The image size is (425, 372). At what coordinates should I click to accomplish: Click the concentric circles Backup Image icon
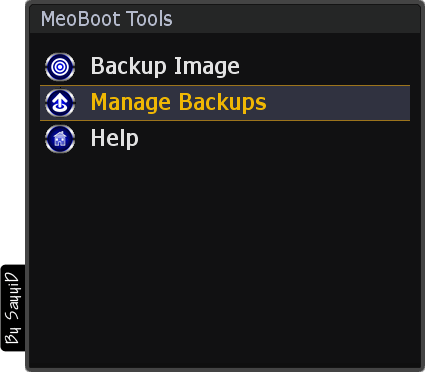(x=60, y=67)
